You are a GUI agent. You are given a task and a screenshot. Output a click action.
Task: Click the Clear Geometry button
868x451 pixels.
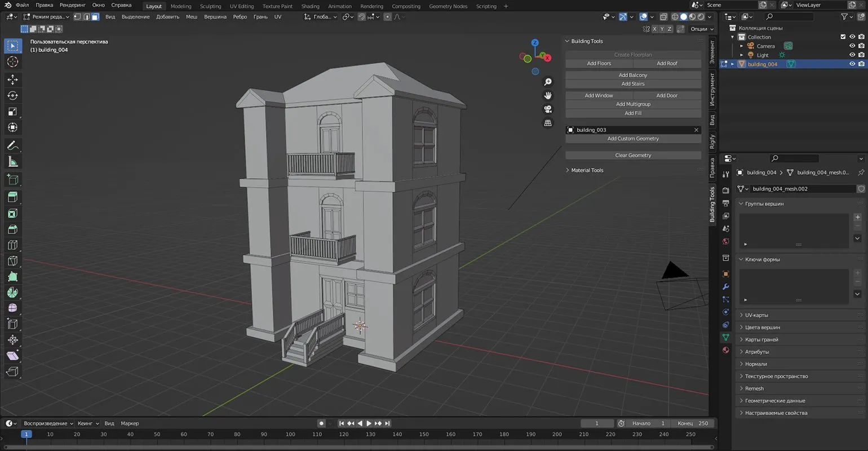633,155
